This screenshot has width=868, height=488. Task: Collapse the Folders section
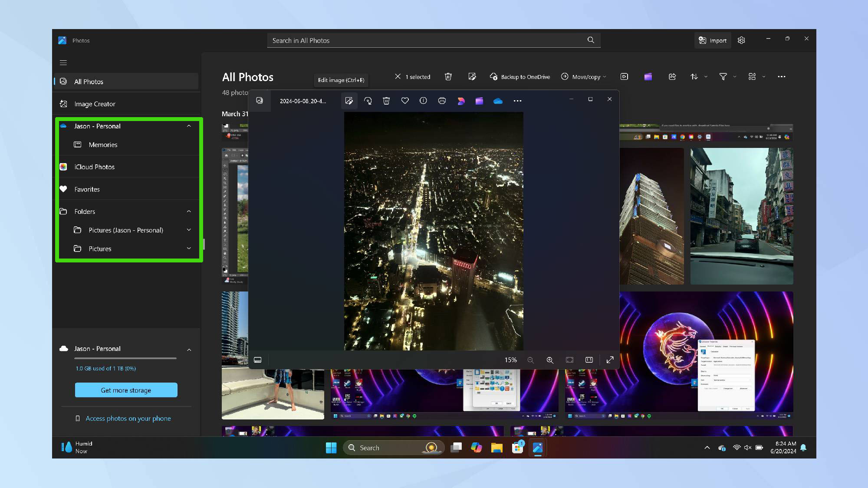pos(189,211)
